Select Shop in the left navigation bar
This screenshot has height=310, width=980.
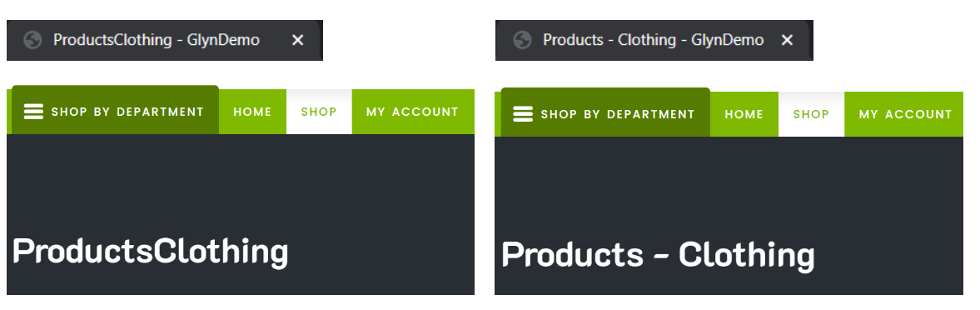tap(319, 112)
